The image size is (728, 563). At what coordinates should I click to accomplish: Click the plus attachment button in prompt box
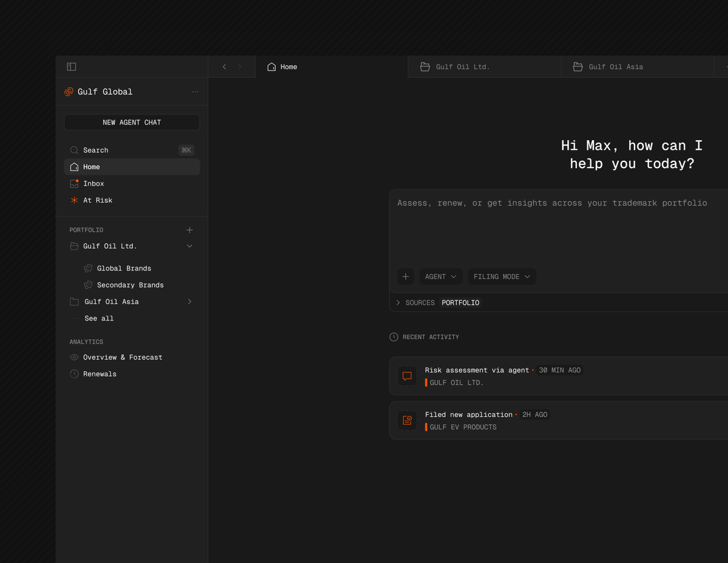click(x=406, y=277)
